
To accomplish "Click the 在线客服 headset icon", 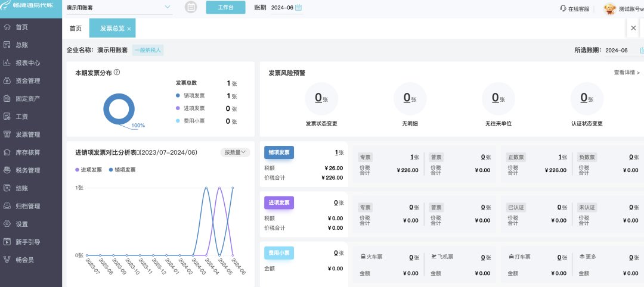I will pyautogui.click(x=562, y=8).
